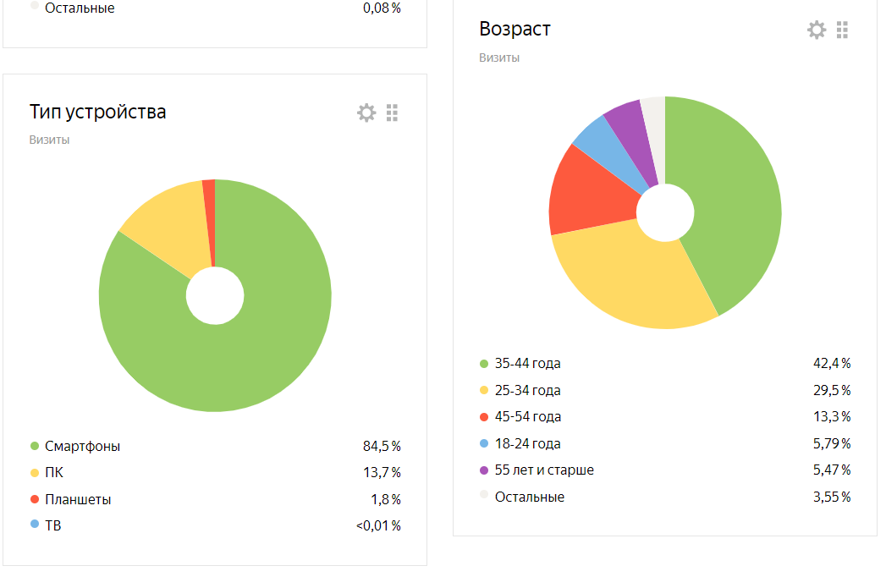This screenshot has height=588, width=886.
Task: Select the ПК legend label
Action: click(54, 473)
